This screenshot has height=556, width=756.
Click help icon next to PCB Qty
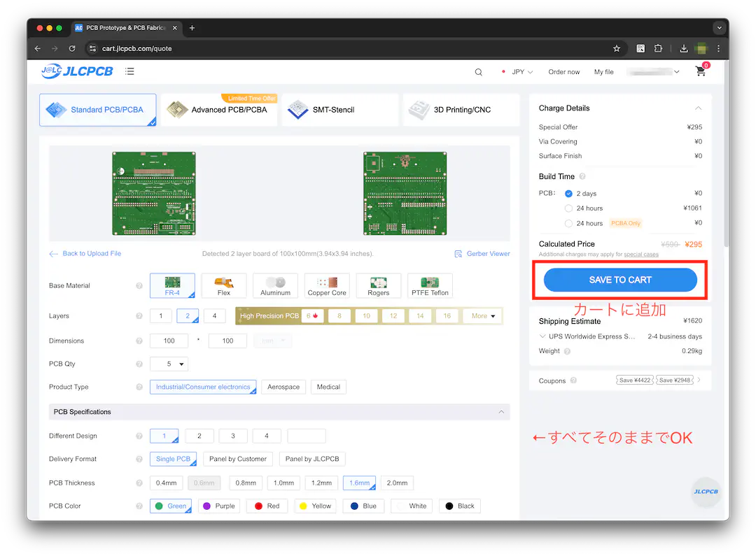click(139, 364)
